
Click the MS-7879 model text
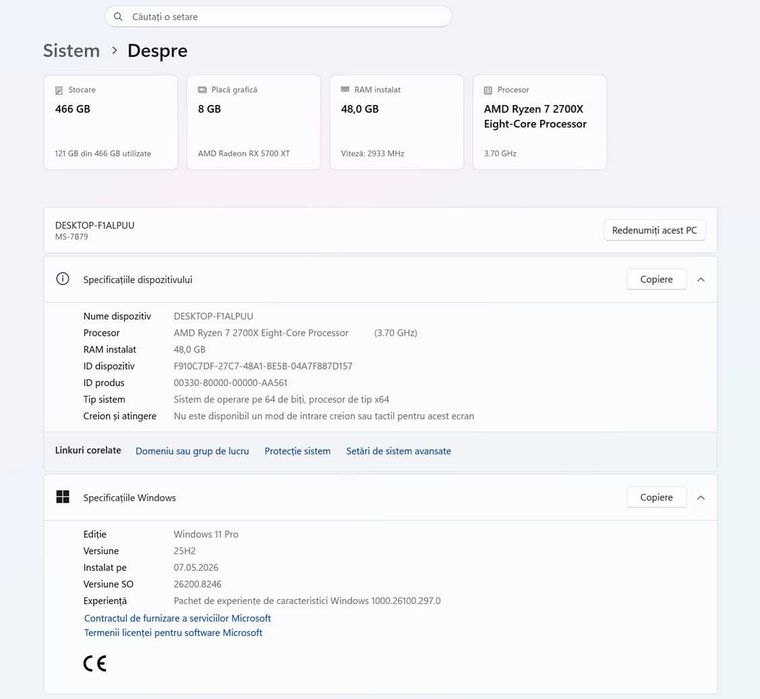(72, 237)
